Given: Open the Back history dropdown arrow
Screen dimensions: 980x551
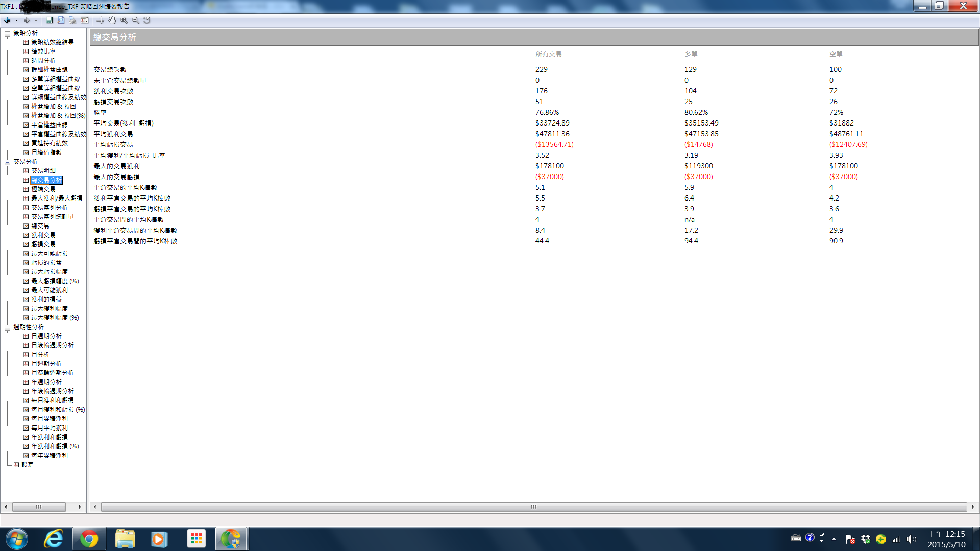Looking at the screenshot, I should (16, 20).
